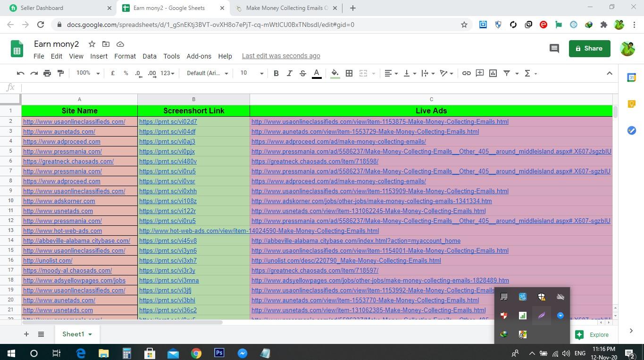Click inside the formula bar
The height and width of the screenshot is (360, 644).
point(189,87)
